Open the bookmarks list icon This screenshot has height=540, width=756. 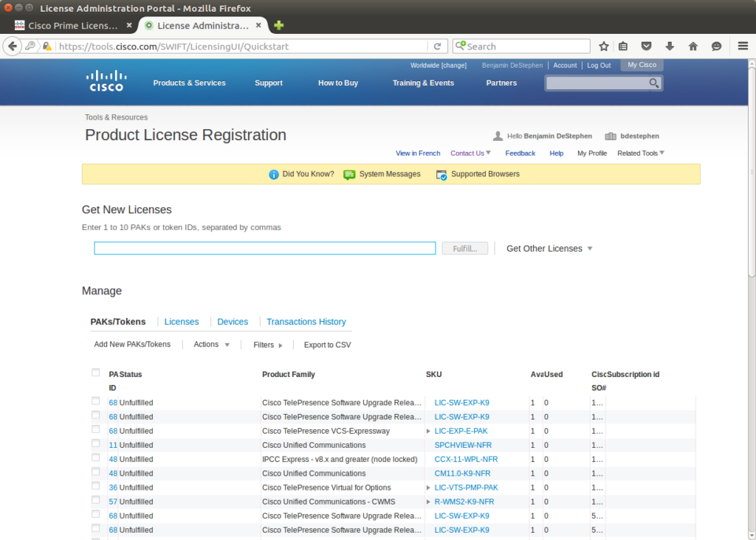pyautogui.click(x=623, y=46)
